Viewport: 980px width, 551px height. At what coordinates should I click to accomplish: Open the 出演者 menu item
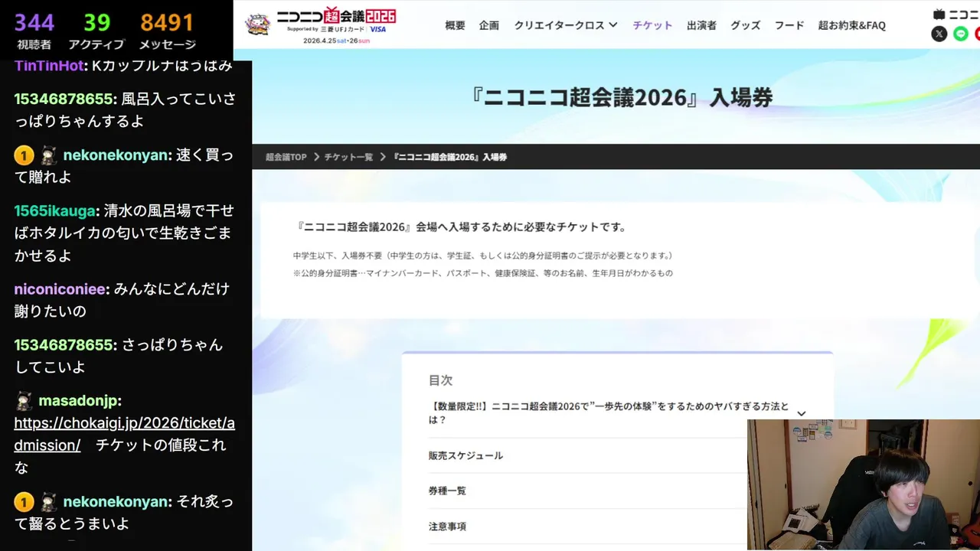click(701, 25)
